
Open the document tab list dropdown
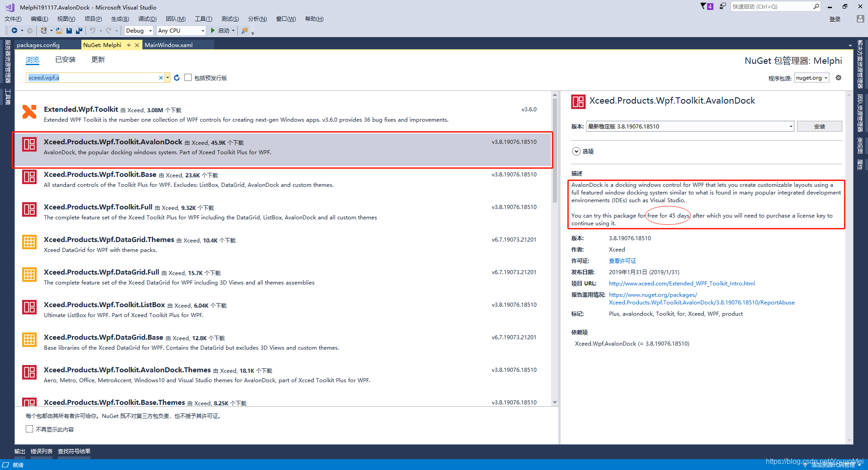point(850,45)
